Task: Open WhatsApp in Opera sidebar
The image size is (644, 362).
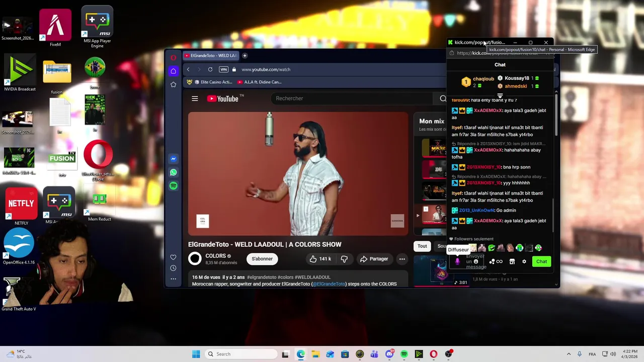Action: (173, 172)
